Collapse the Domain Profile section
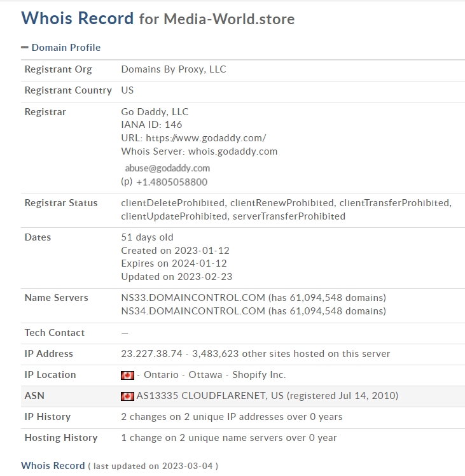The height and width of the screenshot is (476, 465). tap(25, 47)
